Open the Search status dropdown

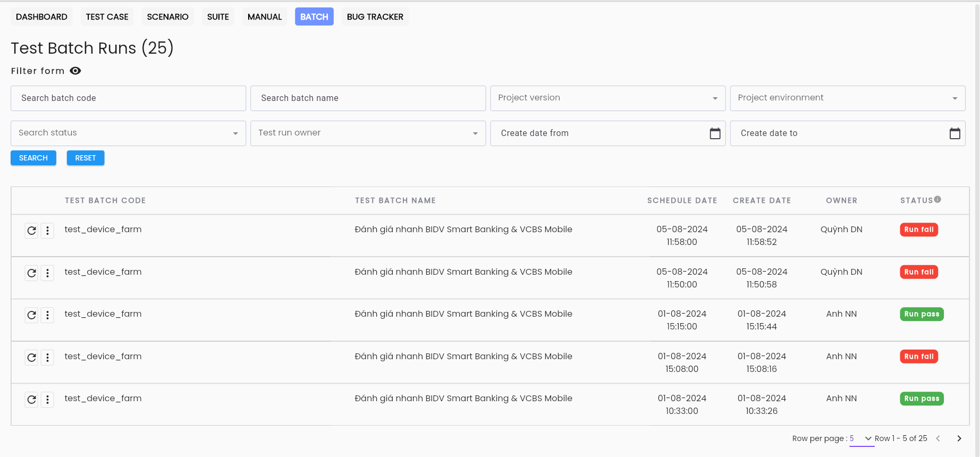128,133
